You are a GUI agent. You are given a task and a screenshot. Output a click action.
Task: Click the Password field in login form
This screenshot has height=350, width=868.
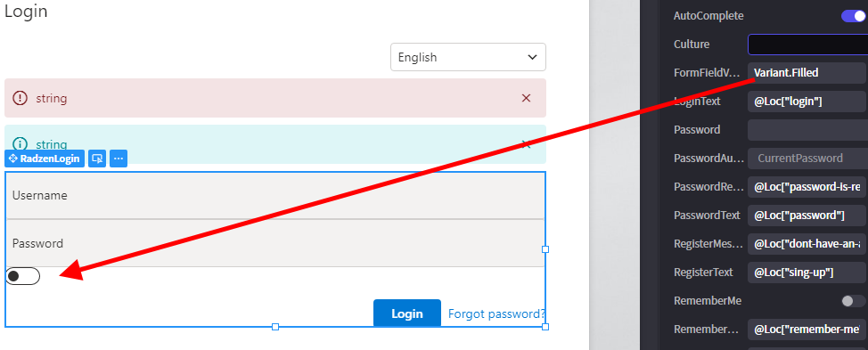point(275,243)
